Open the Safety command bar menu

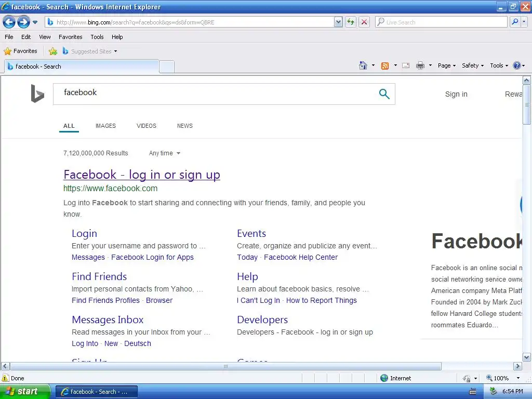pos(473,65)
